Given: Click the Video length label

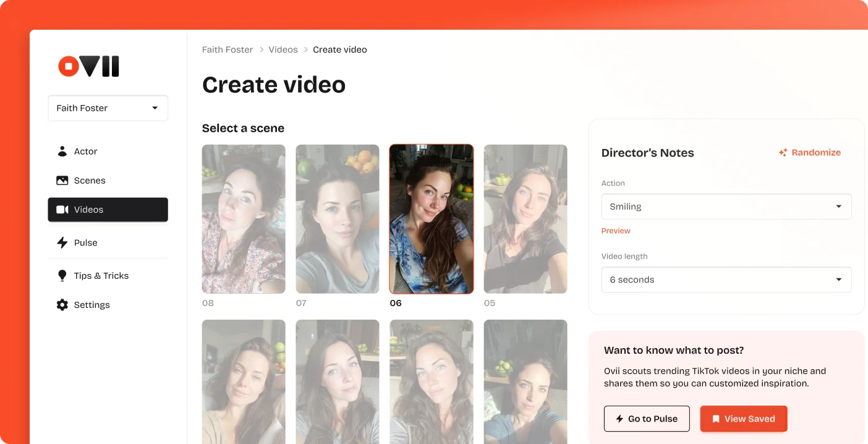Looking at the screenshot, I should [x=624, y=256].
